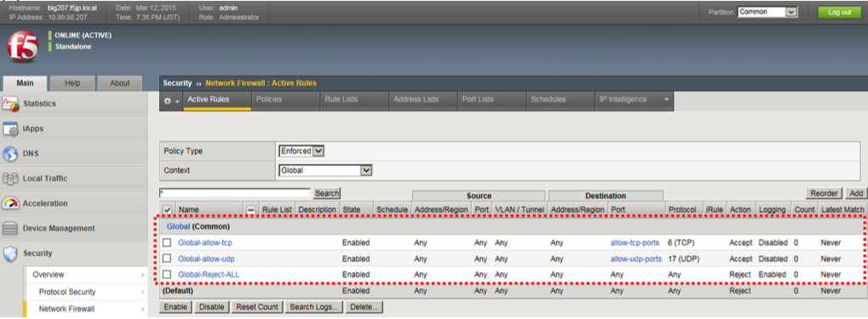The width and height of the screenshot is (868, 319).
Task: Open Network Firewall in Security menu
Action: coord(66,309)
